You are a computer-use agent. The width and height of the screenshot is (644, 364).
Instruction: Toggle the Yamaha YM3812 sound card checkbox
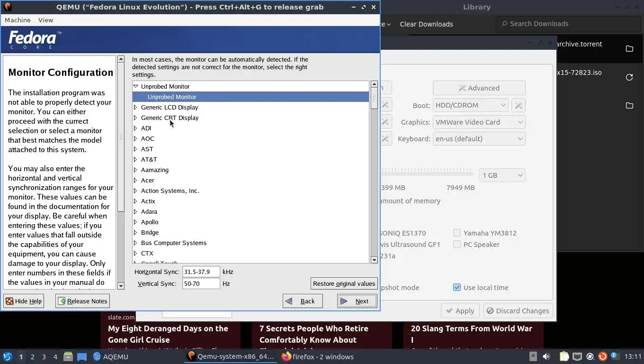tap(457, 233)
